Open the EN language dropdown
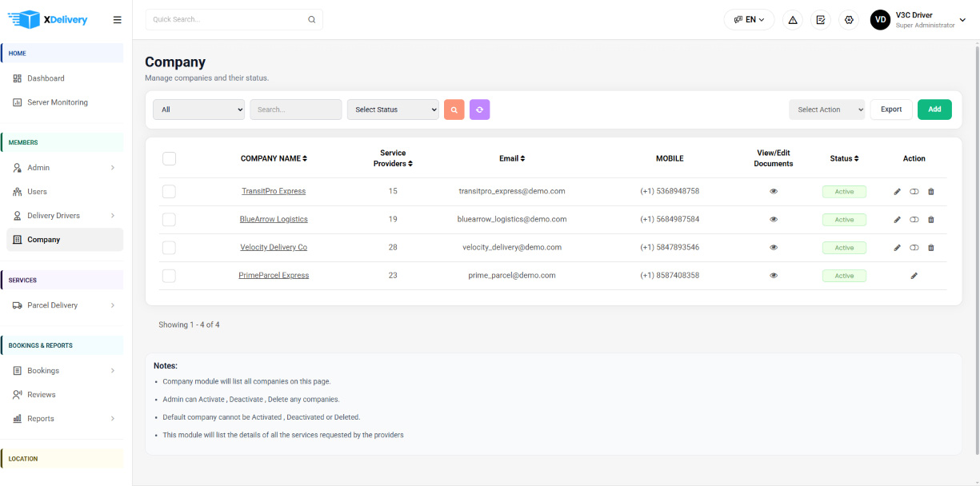 pos(749,20)
